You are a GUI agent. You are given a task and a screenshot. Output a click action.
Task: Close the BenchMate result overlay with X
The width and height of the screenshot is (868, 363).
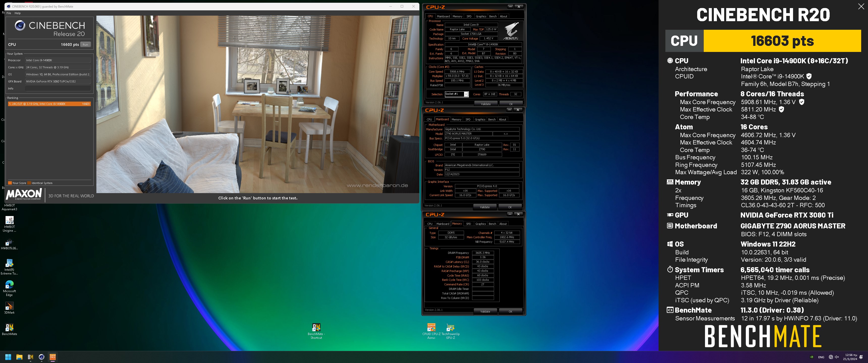[861, 6]
